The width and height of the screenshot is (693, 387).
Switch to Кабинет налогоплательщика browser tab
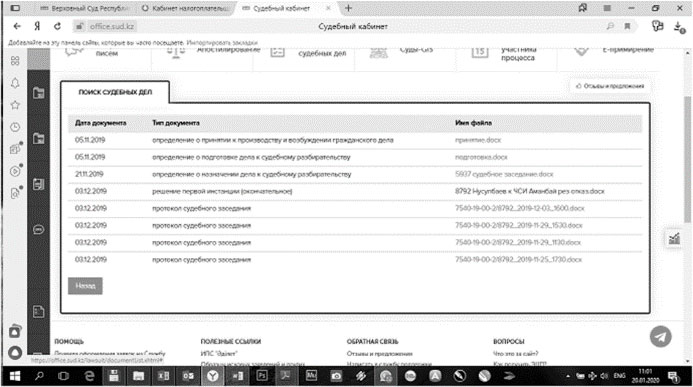point(187,8)
